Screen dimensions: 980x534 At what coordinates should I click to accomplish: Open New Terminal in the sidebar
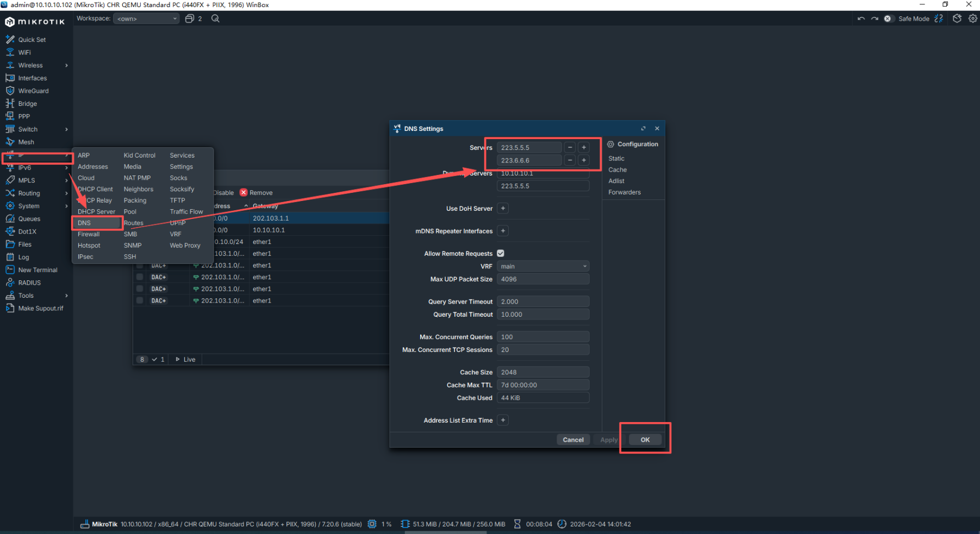click(x=38, y=270)
